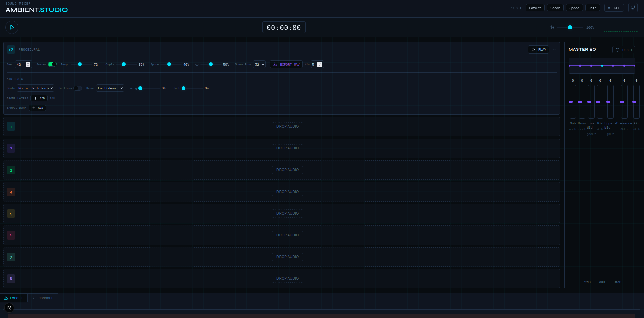Click Drop Audio on track 7
This screenshot has height=318, width=644.
pos(288,257)
